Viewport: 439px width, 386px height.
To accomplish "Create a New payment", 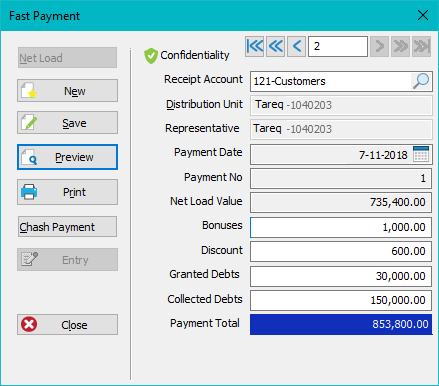I will coord(67,91).
